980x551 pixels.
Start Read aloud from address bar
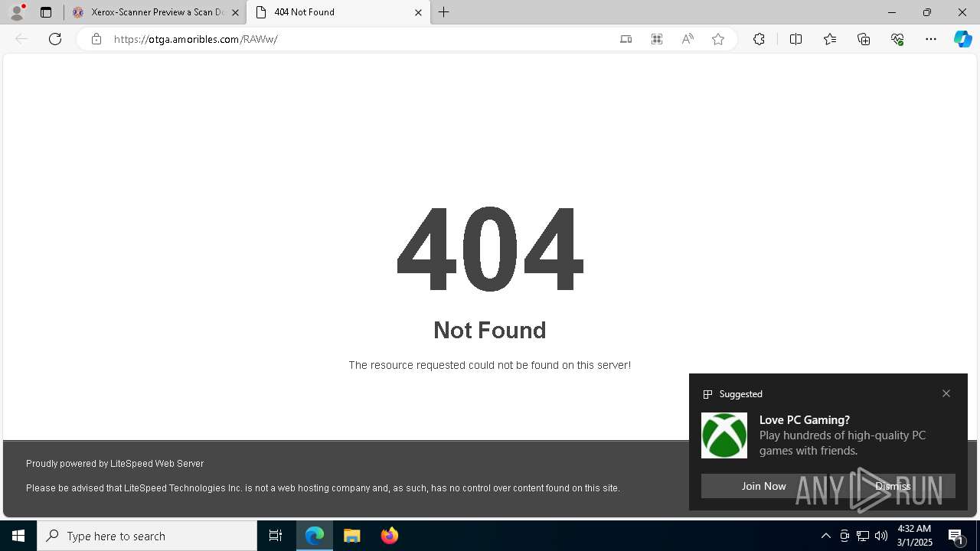pos(688,39)
